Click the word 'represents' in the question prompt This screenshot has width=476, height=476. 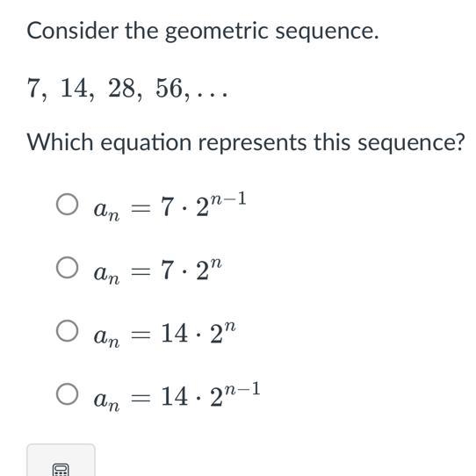pos(252,143)
